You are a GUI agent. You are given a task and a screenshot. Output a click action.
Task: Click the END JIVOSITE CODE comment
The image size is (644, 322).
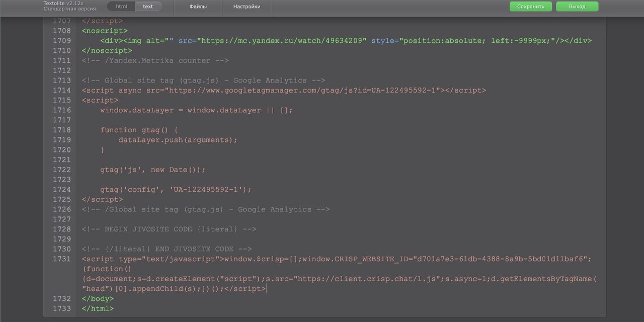coord(167,249)
